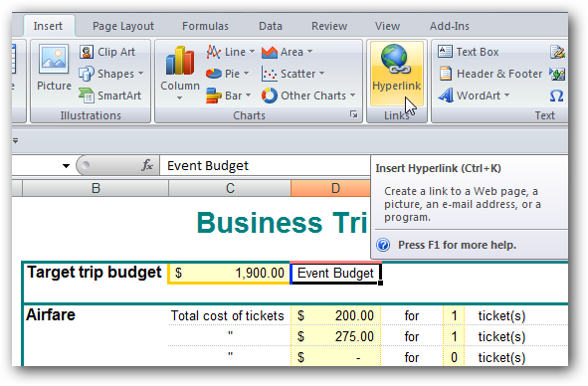Open the WordArt gallery
Image resolution: width=588 pixels, height=386 pixels.
[474, 96]
